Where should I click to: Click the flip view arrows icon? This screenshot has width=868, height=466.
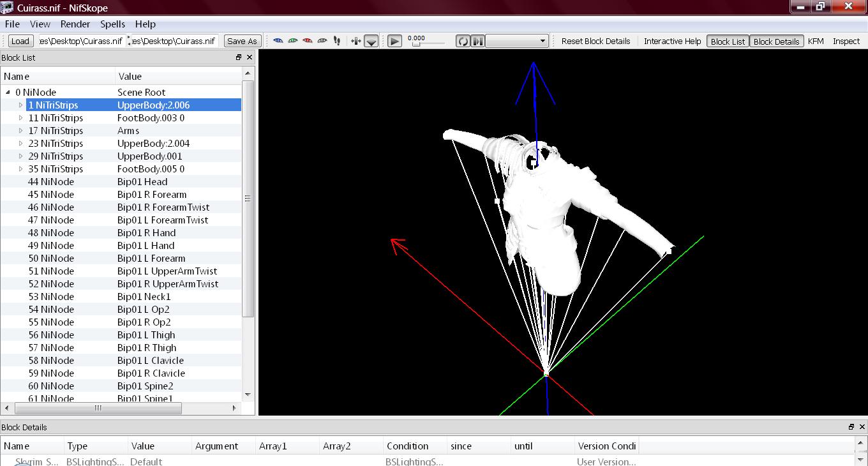[x=356, y=41]
